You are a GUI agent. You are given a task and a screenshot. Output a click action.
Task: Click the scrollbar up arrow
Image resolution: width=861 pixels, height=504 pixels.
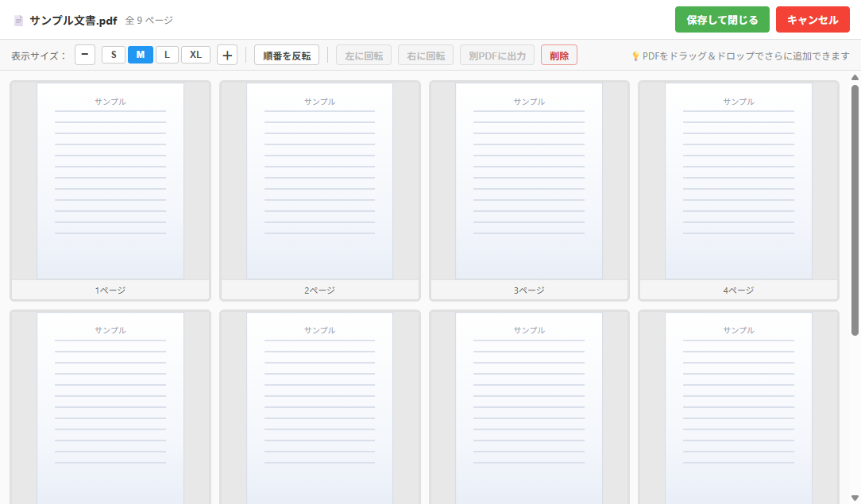tap(855, 78)
